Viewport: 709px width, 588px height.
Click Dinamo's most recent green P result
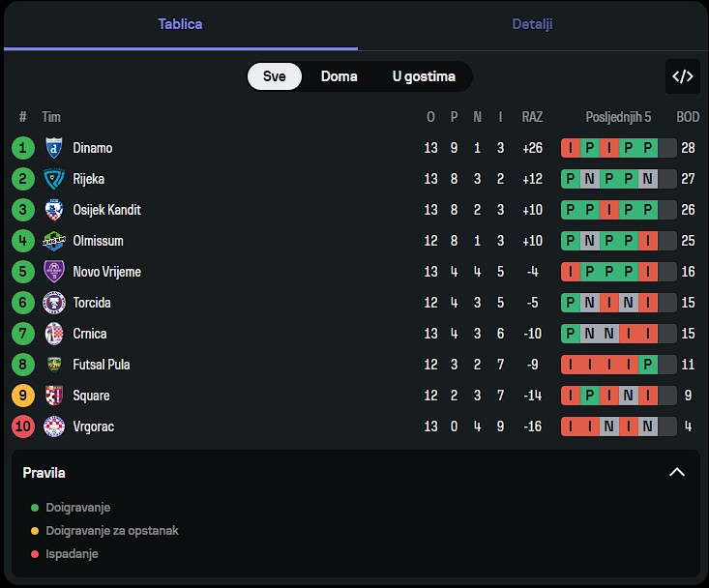click(648, 148)
